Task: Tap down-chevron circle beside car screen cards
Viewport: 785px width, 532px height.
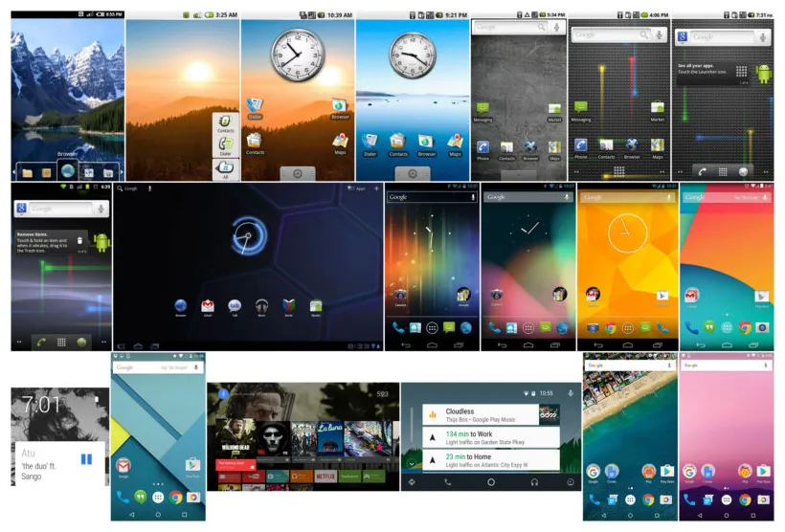Action: 412,463
